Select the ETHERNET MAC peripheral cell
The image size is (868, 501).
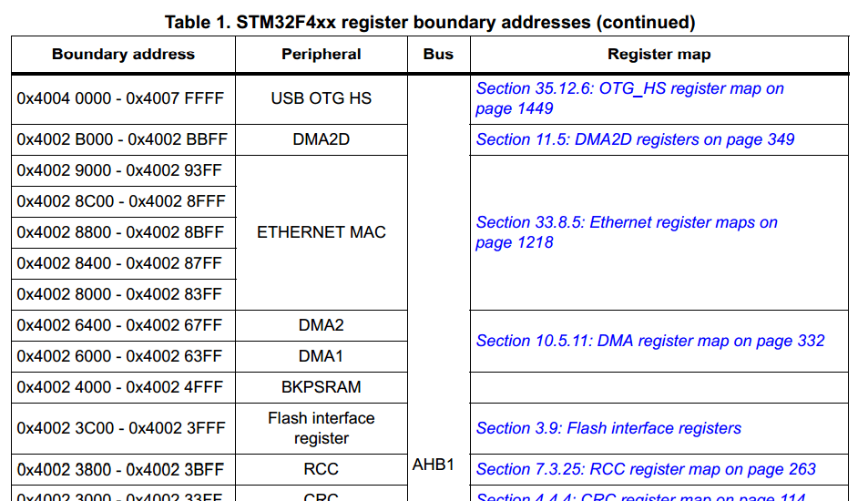click(322, 232)
